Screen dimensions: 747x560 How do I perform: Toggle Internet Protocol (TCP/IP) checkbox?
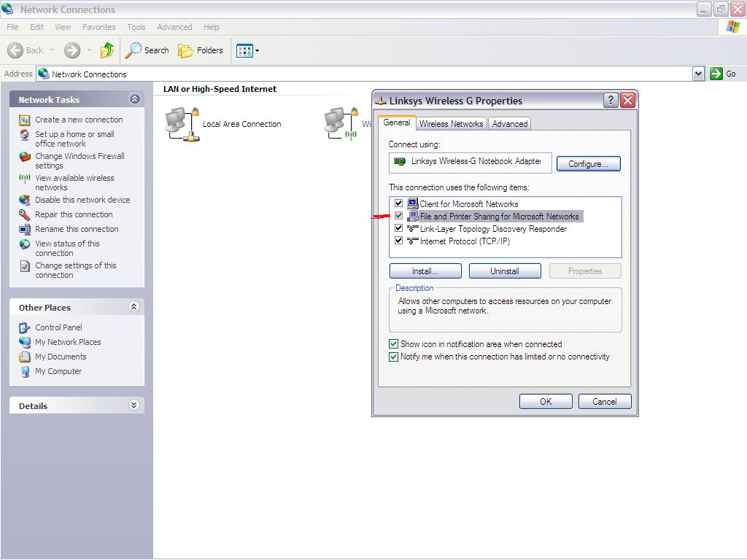tap(399, 241)
